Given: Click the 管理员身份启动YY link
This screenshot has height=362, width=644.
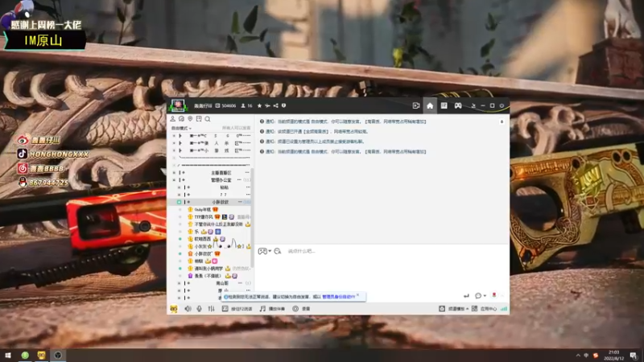Looking at the screenshot, I should pyautogui.click(x=338, y=296).
